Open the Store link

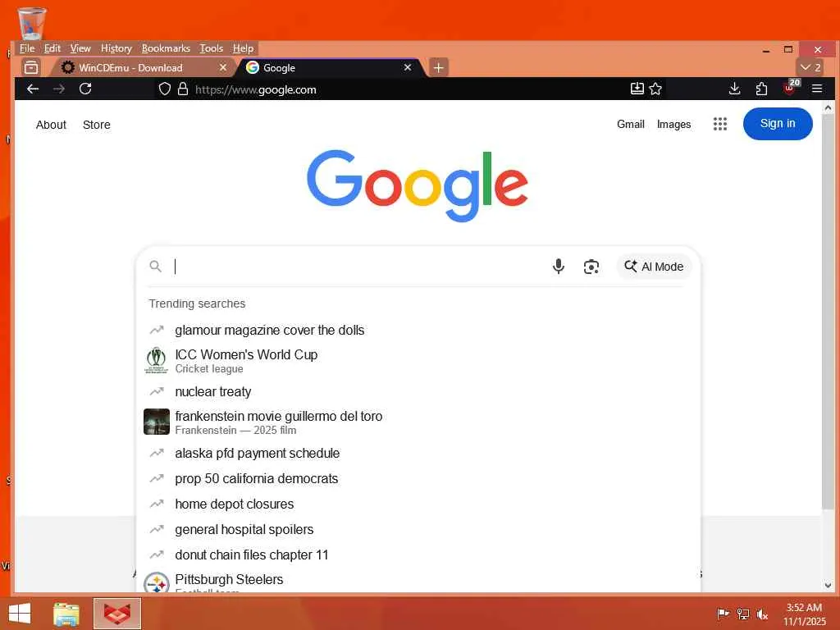coord(97,125)
